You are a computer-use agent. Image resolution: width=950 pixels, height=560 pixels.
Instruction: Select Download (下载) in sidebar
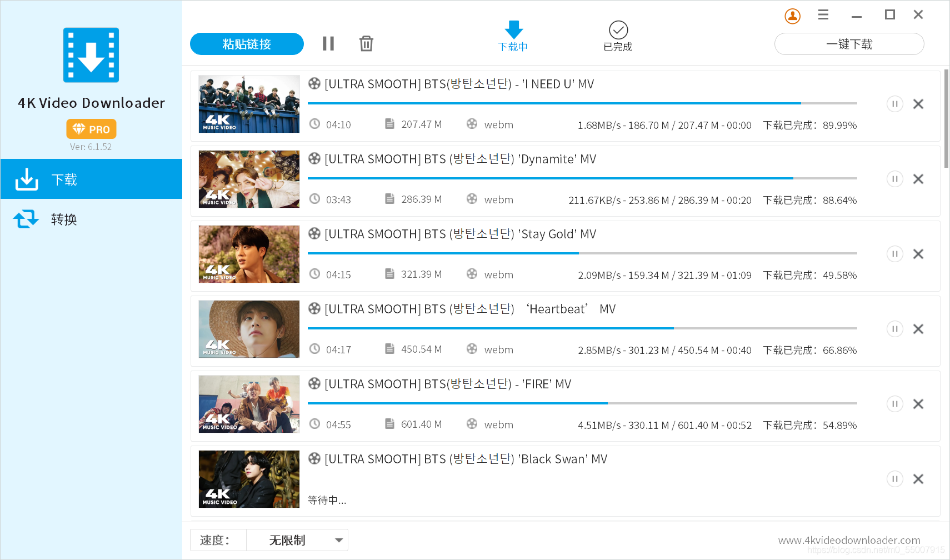pyautogui.click(x=91, y=179)
